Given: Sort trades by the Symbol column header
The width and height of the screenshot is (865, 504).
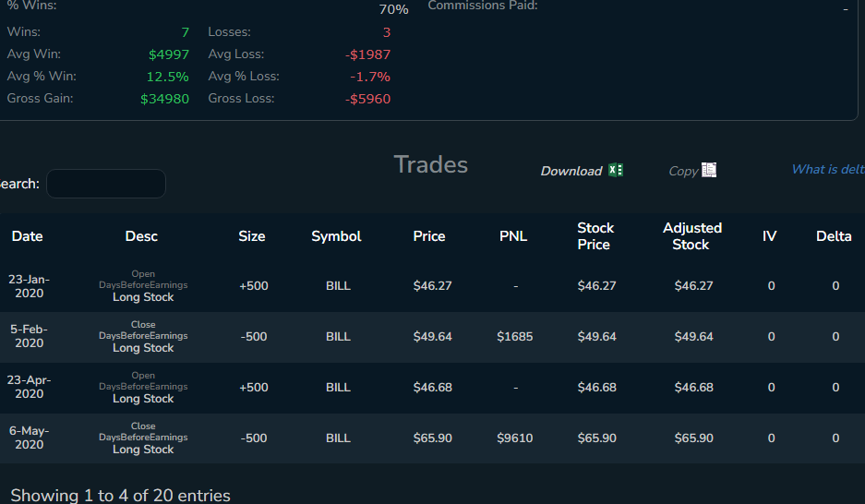Looking at the screenshot, I should 336,236.
